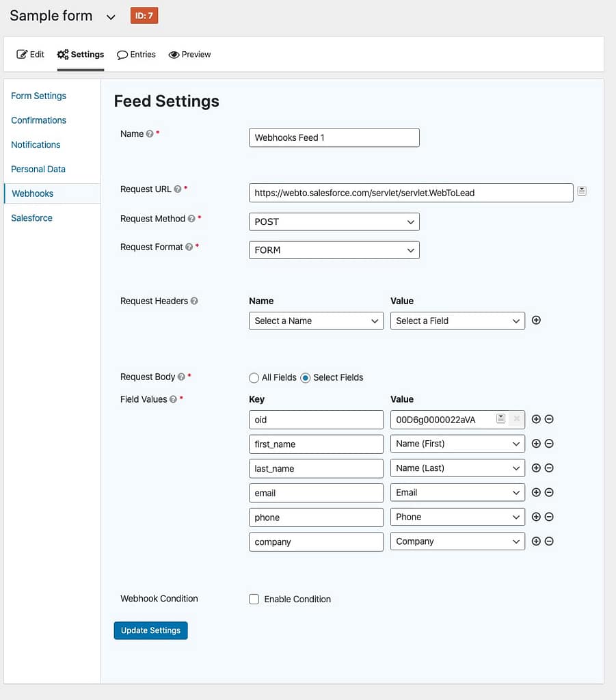Viewport: 616px width, 700px height.
Task: Add a row after the email field
Action: [536, 492]
